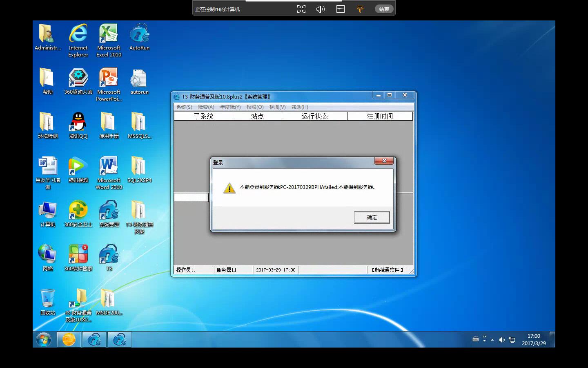Click the volume icon in system tray
The width and height of the screenshot is (588, 368).
(x=502, y=340)
